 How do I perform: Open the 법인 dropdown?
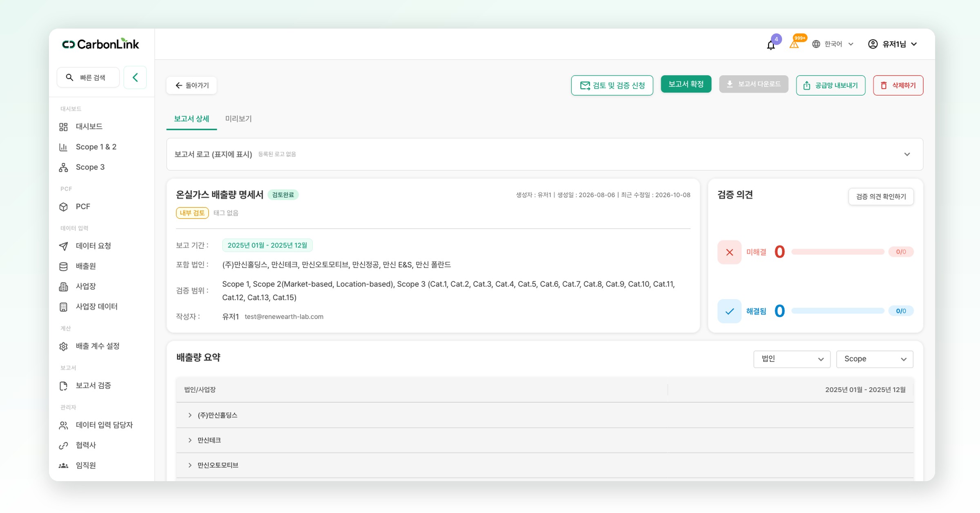[792, 359]
